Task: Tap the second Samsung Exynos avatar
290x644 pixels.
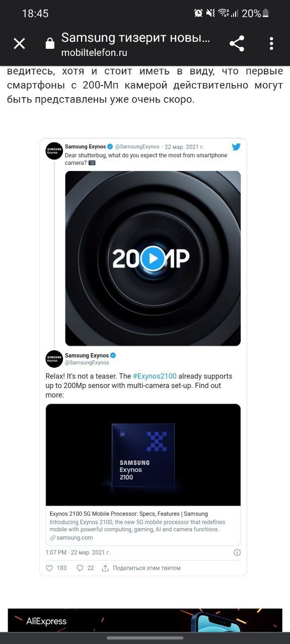Action: [54, 359]
